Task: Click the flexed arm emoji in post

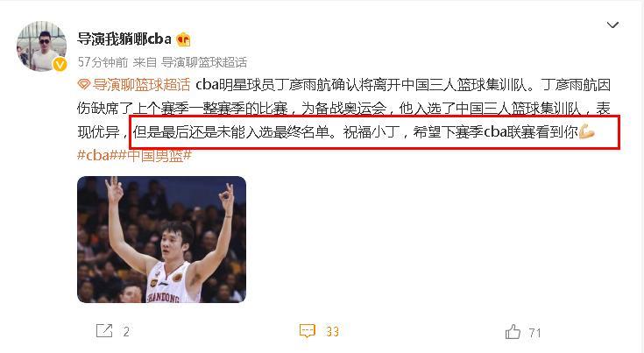Action: (586, 132)
